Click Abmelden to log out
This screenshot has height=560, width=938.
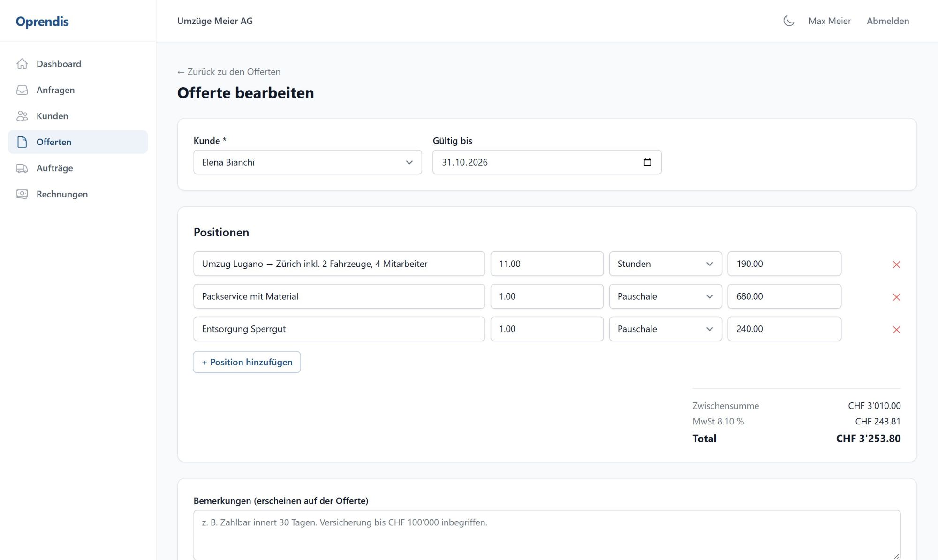coord(888,21)
